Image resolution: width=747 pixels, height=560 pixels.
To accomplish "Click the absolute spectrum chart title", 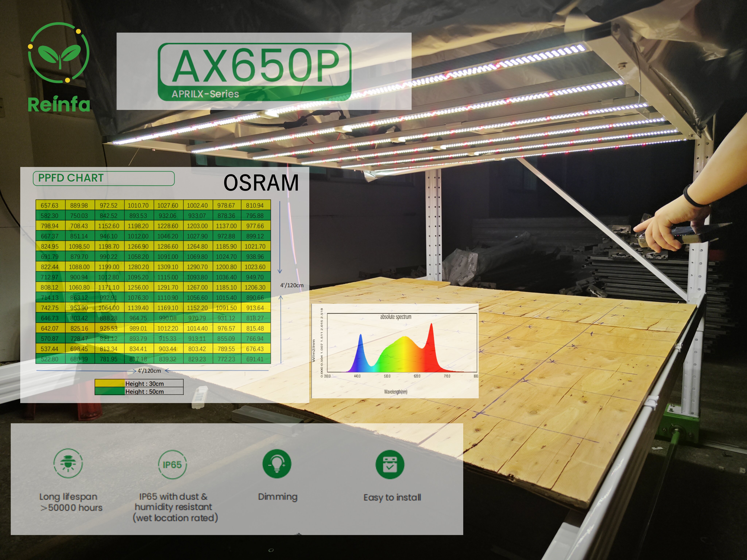I will (x=396, y=317).
